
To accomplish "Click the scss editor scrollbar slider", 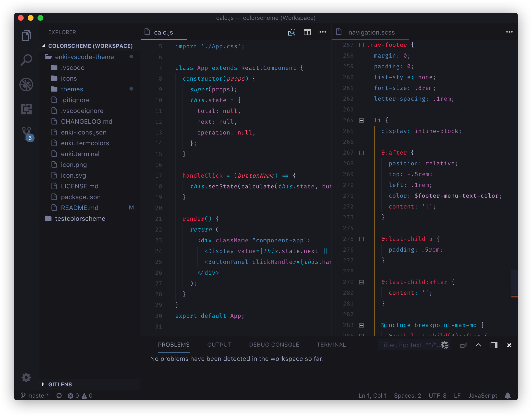I will [x=514, y=283].
